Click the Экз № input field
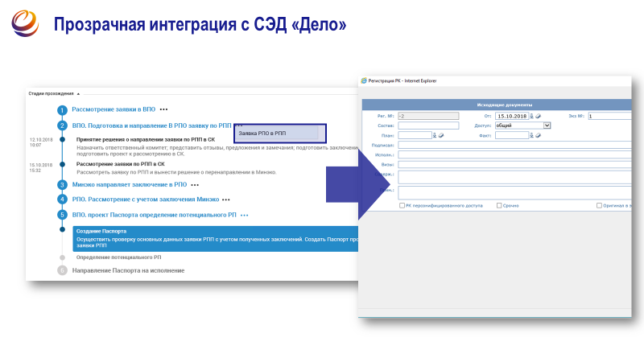Image resolution: width=644 pixels, height=362 pixels. point(610,116)
